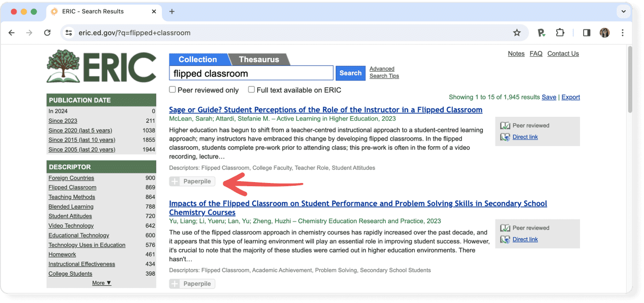
Task: Open the browser Extensions puzzle icon
Action: click(x=560, y=33)
